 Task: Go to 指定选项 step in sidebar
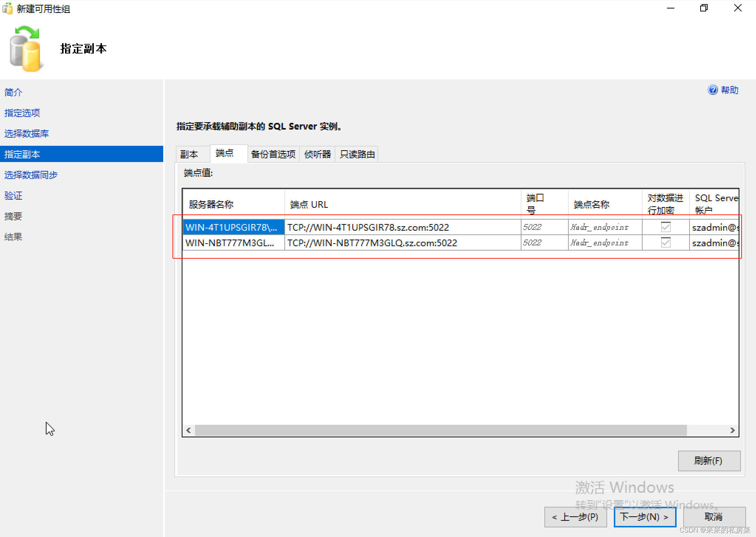(x=22, y=113)
